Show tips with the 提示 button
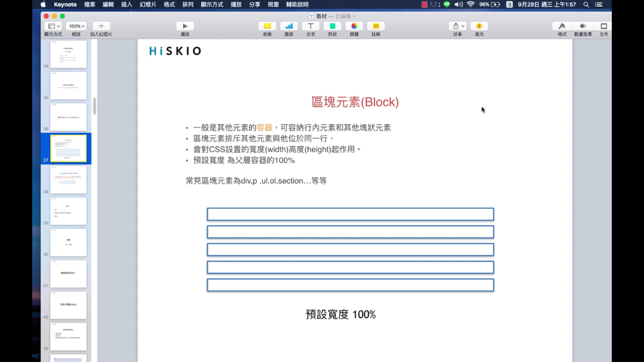The height and width of the screenshot is (362, 644). tap(479, 26)
